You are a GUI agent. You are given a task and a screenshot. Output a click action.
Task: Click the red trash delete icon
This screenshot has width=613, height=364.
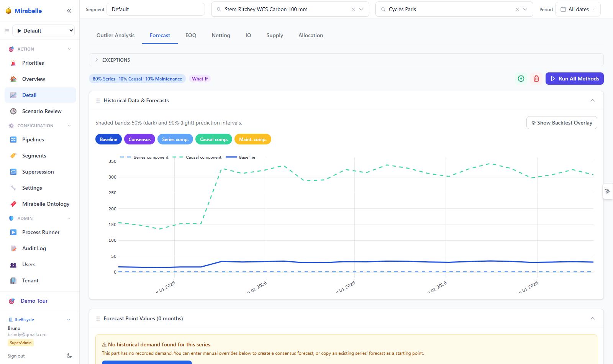pyautogui.click(x=536, y=79)
